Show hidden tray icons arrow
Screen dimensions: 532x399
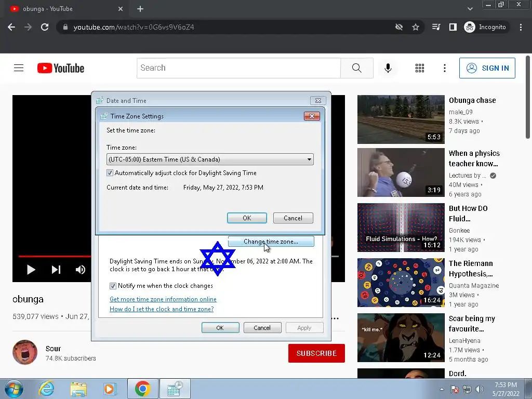442,389
